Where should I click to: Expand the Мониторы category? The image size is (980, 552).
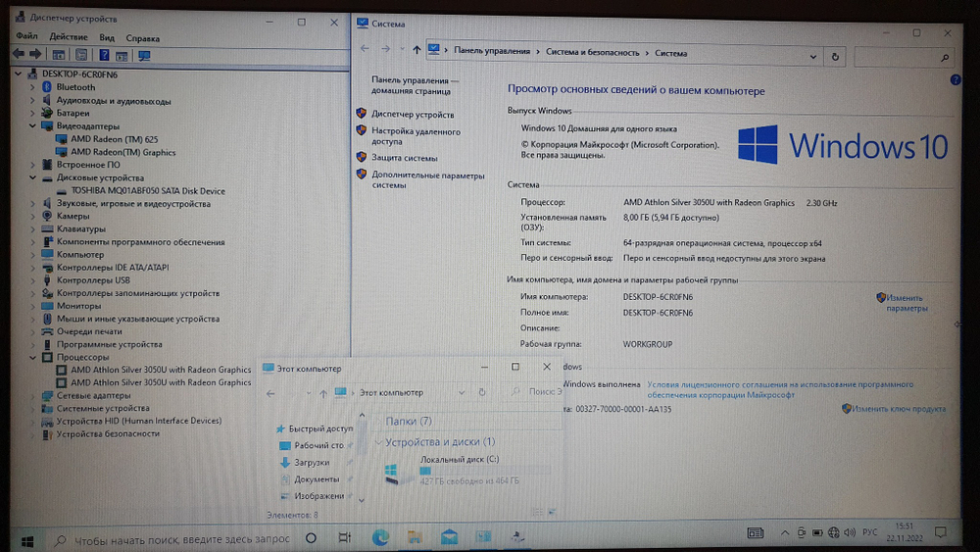32,306
